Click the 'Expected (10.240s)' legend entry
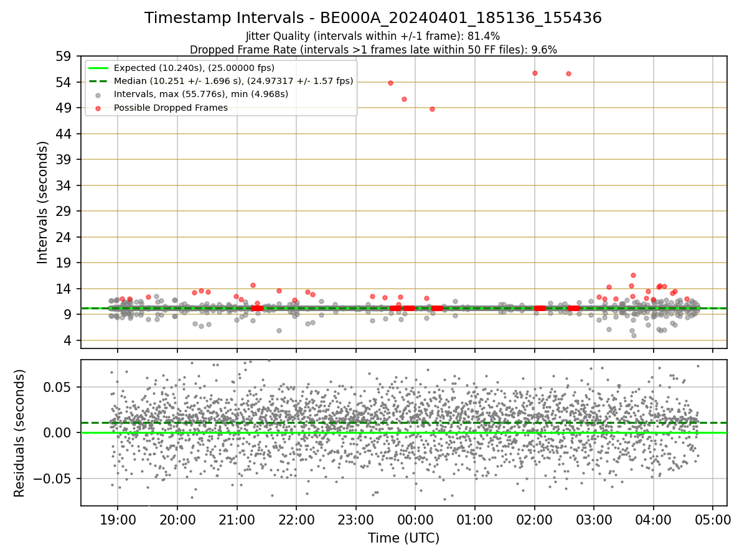The image size is (747, 560). pyautogui.click(x=194, y=68)
